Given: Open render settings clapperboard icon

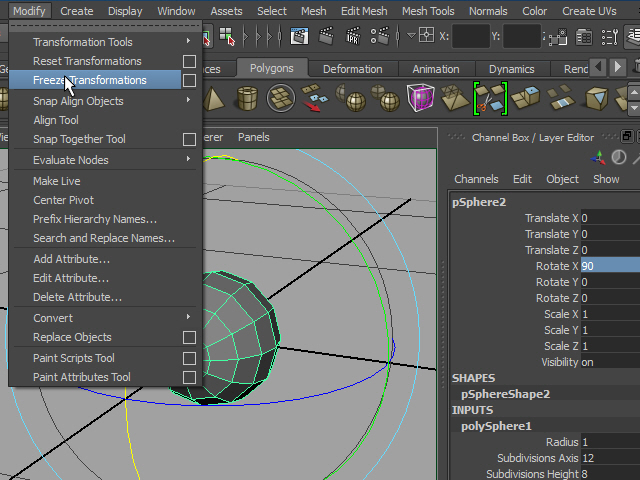Looking at the screenshot, I should point(380,36).
